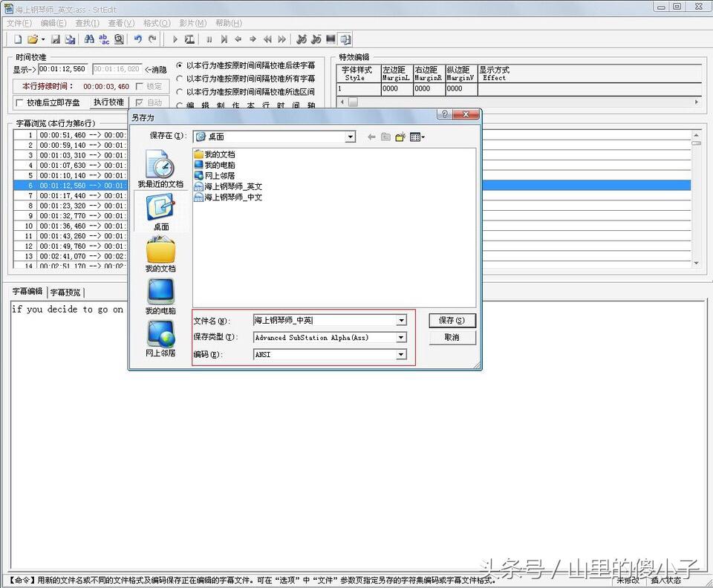Switch to the 字幕预览 tab
This screenshot has width=713, height=588.
66,293
